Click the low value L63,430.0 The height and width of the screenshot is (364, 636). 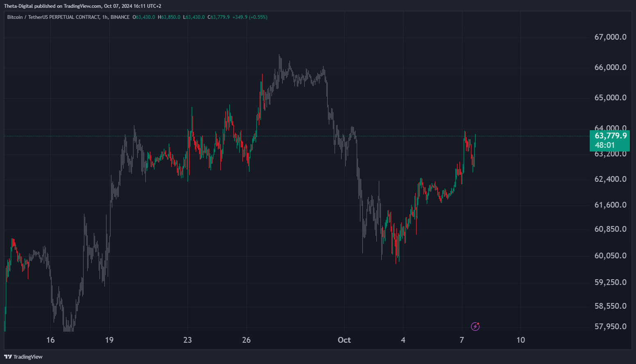coord(194,17)
